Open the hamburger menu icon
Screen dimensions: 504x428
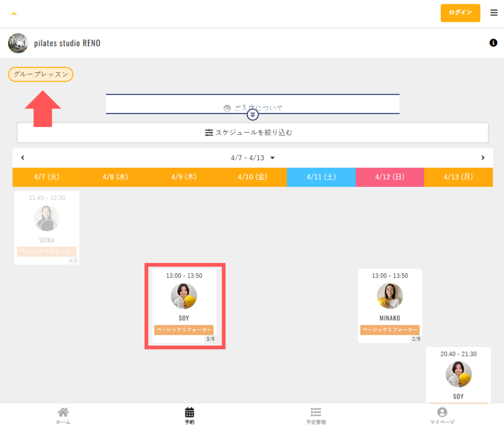point(494,13)
